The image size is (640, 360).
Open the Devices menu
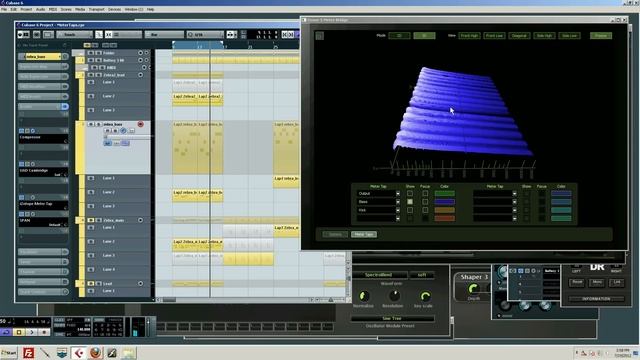(x=114, y=9)
